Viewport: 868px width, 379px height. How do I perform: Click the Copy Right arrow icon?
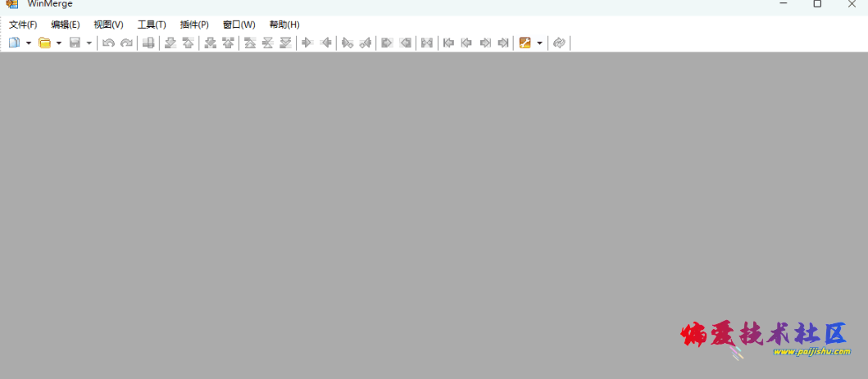(308, 43)
